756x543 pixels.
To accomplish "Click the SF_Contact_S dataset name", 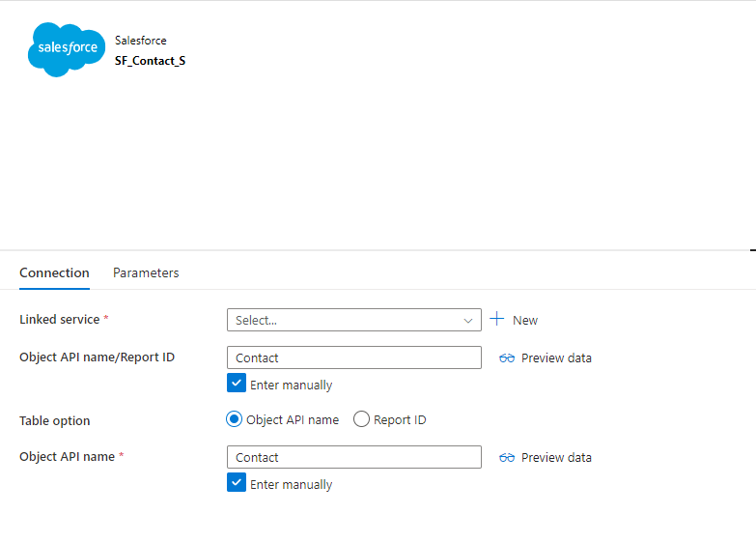I will click(x=150, y=61).
